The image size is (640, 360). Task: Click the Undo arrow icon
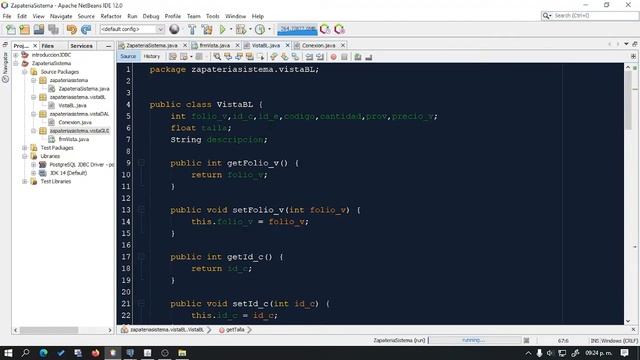pos(71,29)
